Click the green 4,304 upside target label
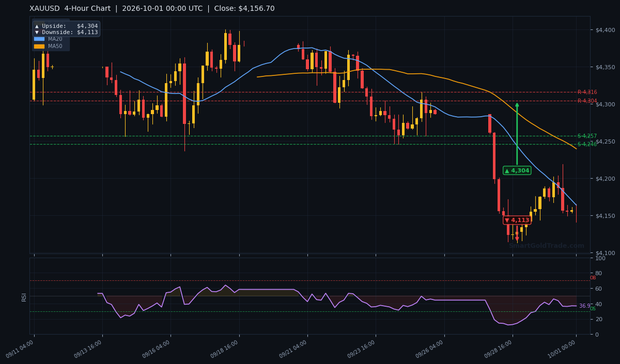Screen dimensions: 620x364 coord(517,170)
